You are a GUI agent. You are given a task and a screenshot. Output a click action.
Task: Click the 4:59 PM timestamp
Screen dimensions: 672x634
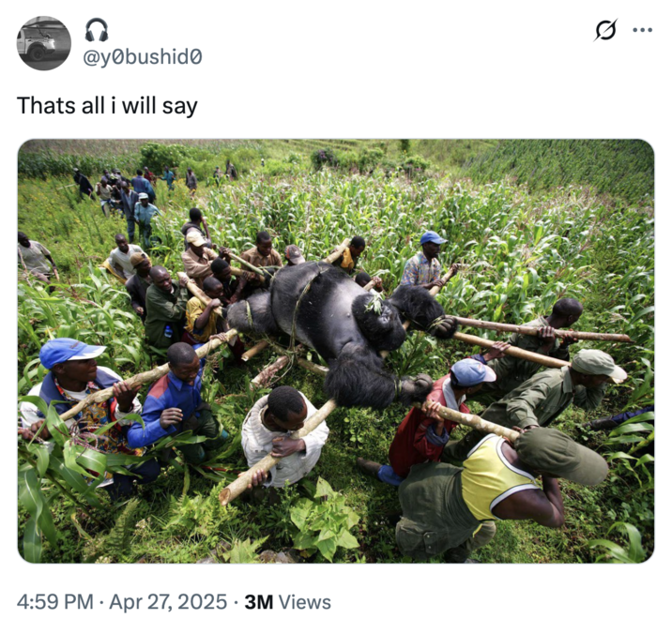coord(55,602)
